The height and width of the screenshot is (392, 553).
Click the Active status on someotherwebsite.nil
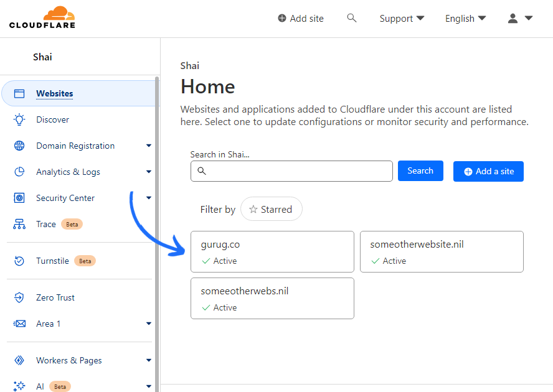[x=389, y=261]
